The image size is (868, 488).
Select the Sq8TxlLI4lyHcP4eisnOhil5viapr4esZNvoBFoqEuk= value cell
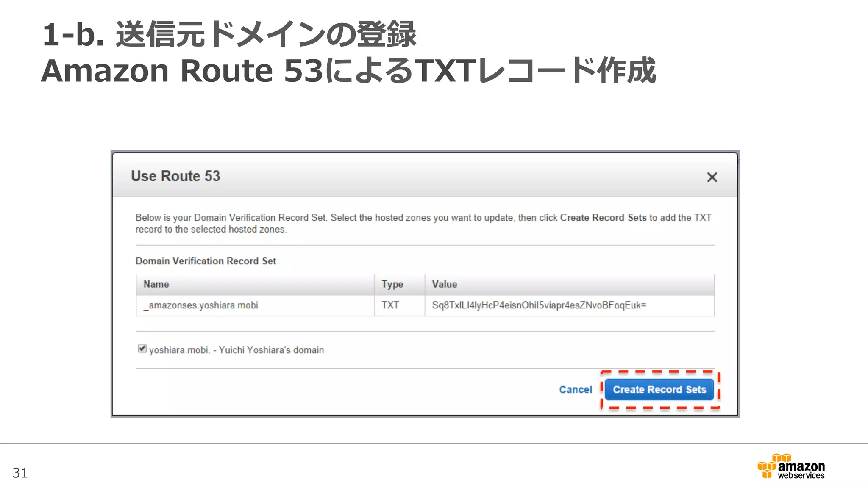[570, 305]
